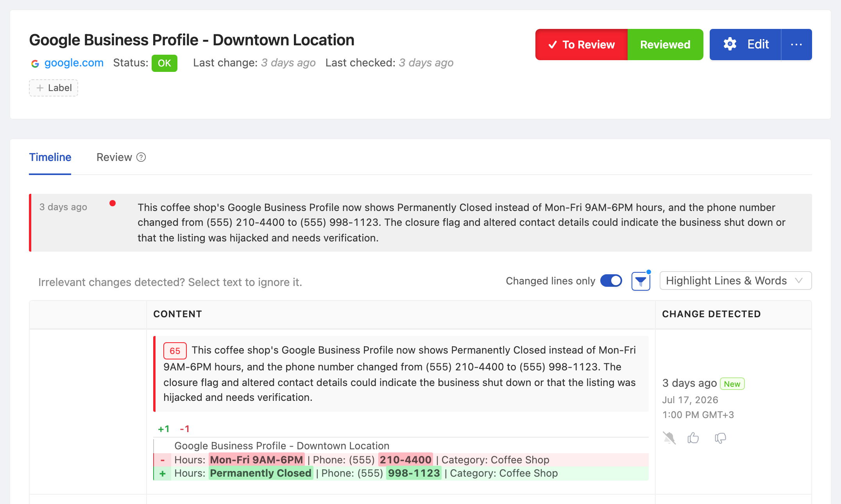Click the CONTENT column header

coord(177,314)
